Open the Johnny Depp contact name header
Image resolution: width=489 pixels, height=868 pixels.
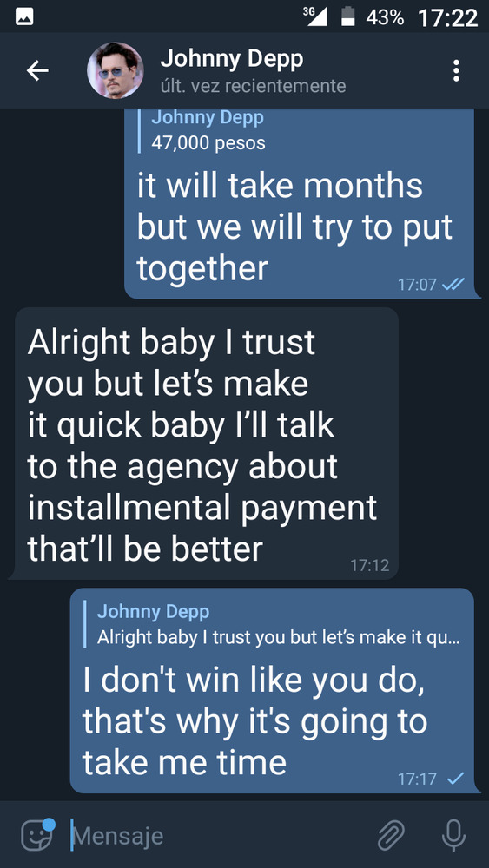coord(232,59)
